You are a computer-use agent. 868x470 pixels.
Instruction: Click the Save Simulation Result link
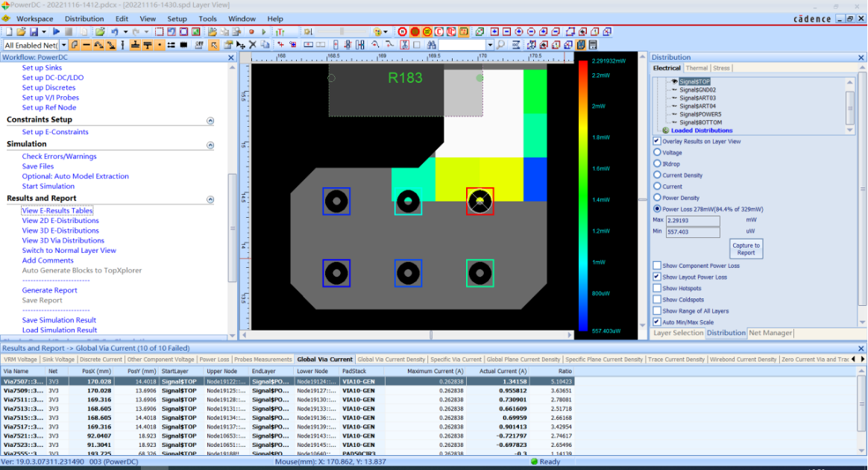coord(59,320)
